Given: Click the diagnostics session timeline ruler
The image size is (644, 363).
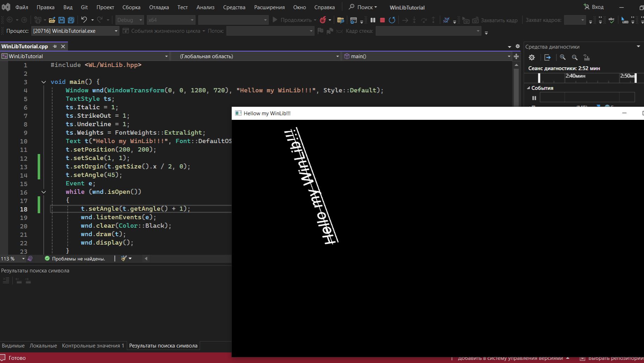Looking at the screenshot, I should [581, 78].
